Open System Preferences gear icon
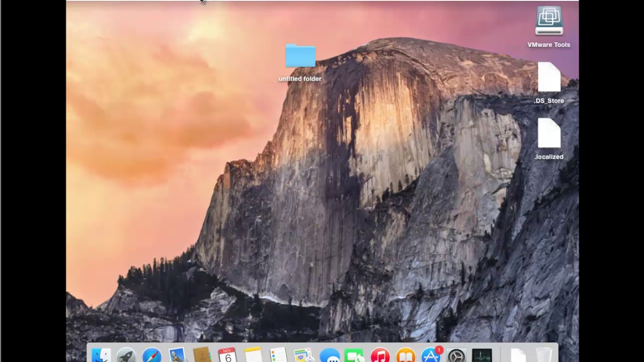This screenshot has width=644, height=362. (456, 355)
